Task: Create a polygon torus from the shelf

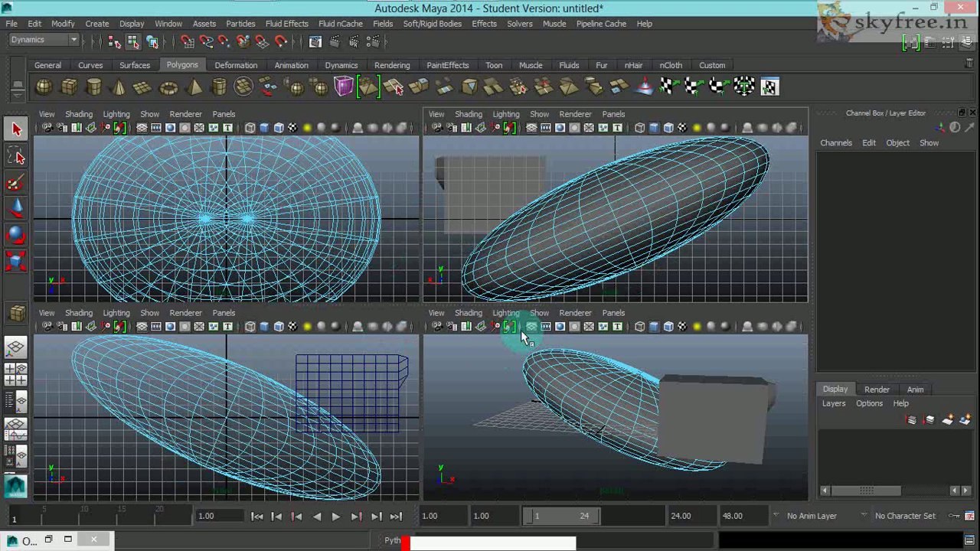Action: (x=168, y=87)
